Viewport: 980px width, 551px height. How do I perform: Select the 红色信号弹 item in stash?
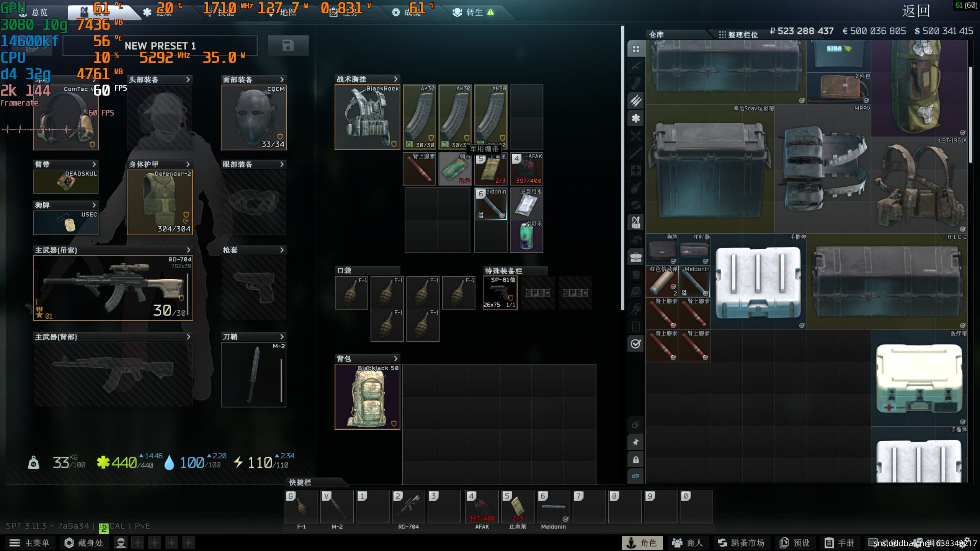pyautogui.click(x=662, y=282)
